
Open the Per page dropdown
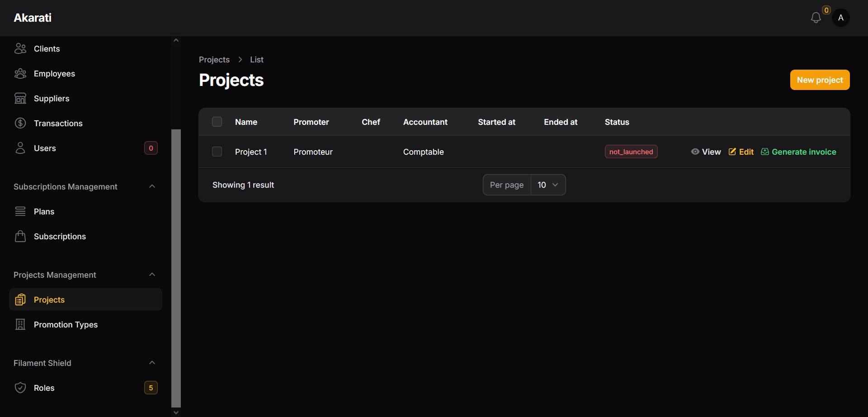548,185
